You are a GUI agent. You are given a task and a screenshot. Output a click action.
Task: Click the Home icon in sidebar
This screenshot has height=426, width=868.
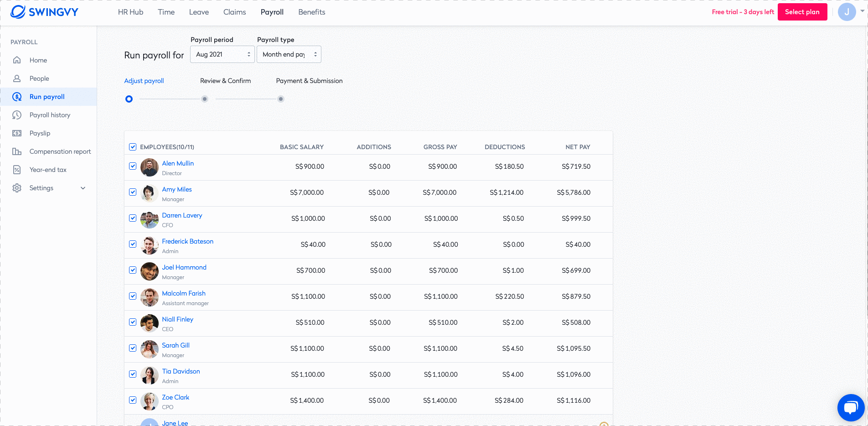pos(17,60)
